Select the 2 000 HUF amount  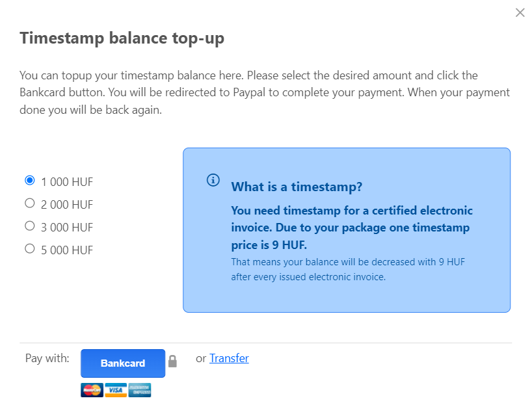(x=29, y=202)
